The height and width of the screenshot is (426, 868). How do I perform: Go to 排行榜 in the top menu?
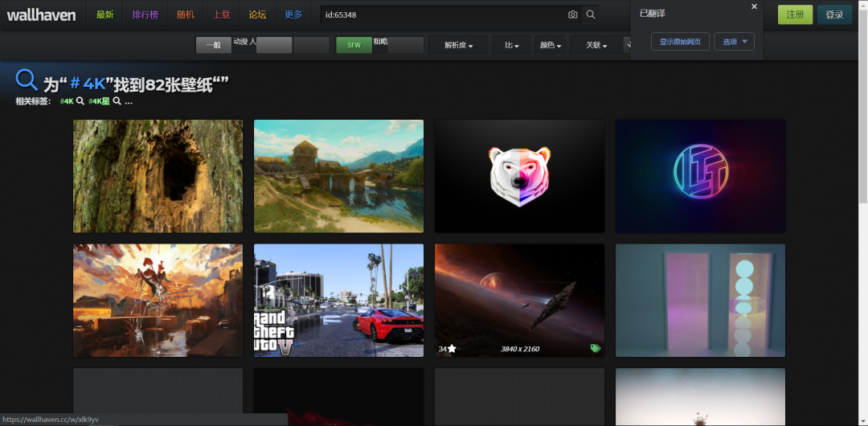coord(145,15)
